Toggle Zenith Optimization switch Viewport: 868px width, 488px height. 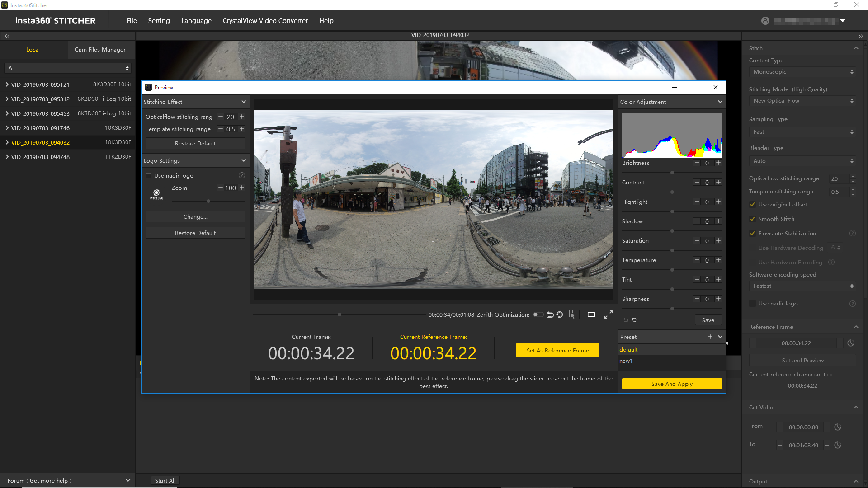click(538, 315)
